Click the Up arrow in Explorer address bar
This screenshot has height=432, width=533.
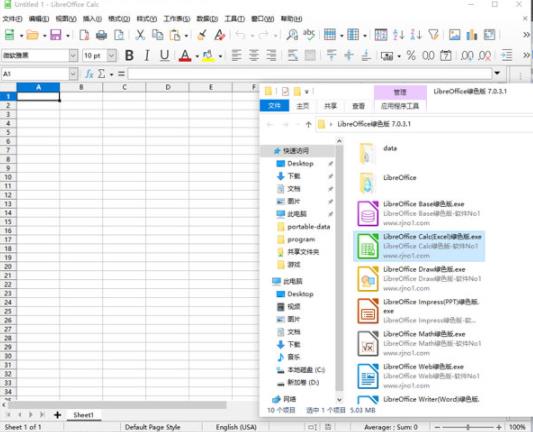coord(308,124)
